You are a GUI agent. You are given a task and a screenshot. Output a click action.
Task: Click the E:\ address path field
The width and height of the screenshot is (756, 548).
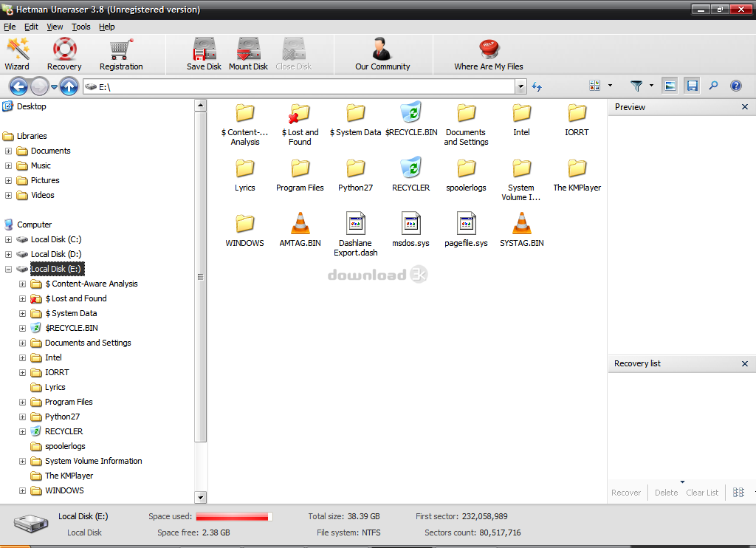coord(299,87)
